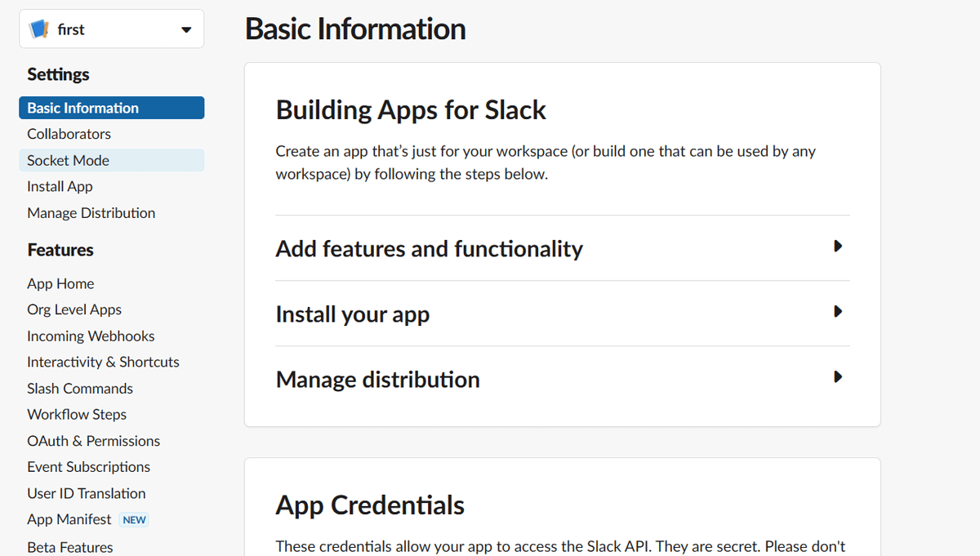Screen dimensions: 980x556
Task: Open User ID Translation
Action: click(86, 493)
